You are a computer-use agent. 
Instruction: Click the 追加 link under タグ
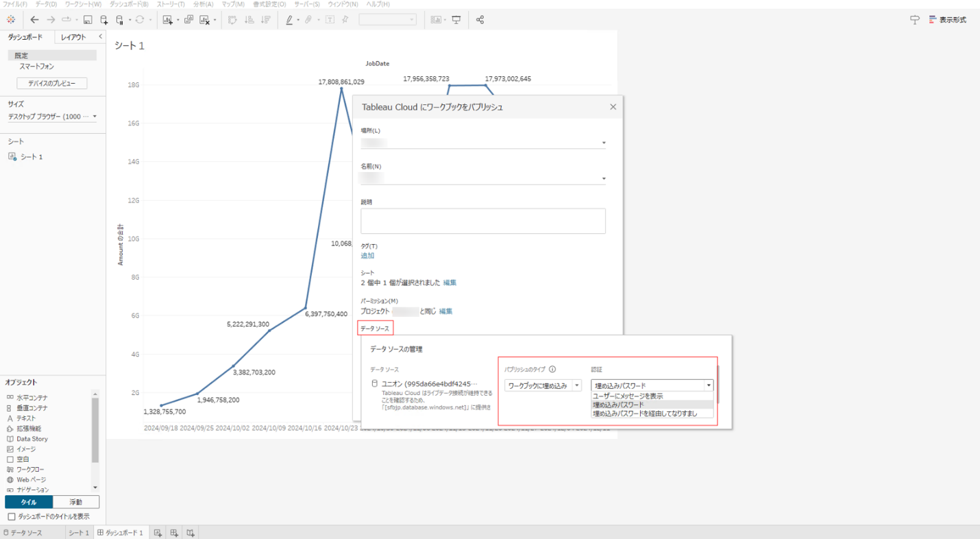click(367, 256)
